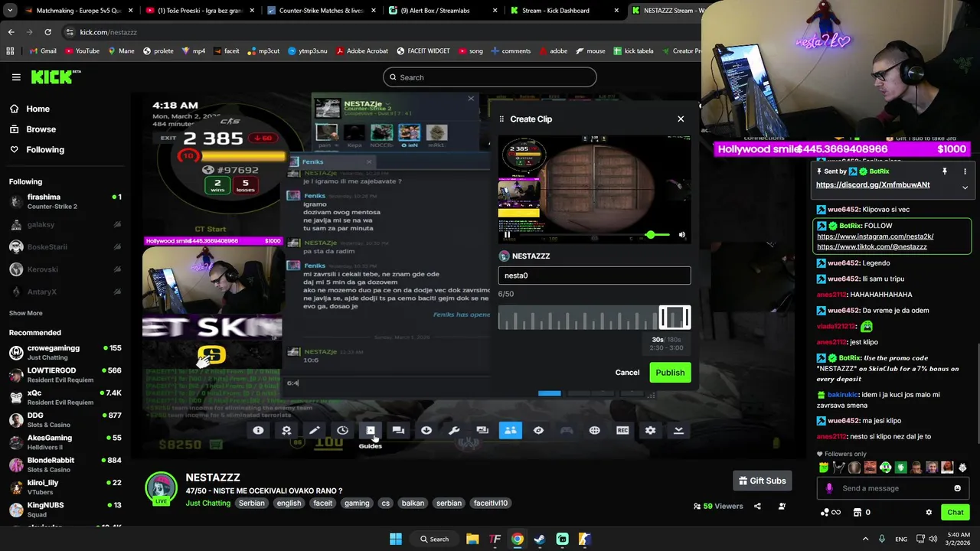Image resolution: width=980 pixels, height=551 pixels.
Task: Open xQc recommended channel
Action: pos(64,397)
